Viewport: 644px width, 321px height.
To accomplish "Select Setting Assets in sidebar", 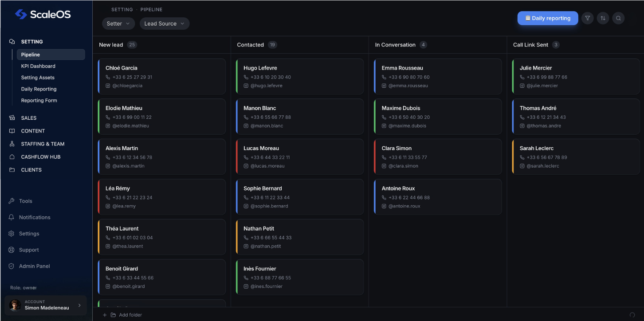I will [38, 78].
